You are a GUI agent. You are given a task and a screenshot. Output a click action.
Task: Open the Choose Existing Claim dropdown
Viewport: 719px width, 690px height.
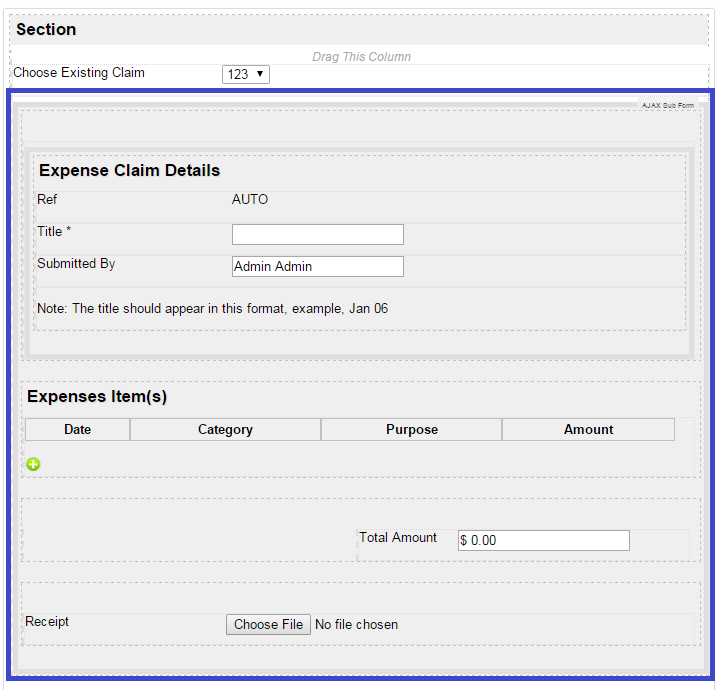(x=246, y=74)
